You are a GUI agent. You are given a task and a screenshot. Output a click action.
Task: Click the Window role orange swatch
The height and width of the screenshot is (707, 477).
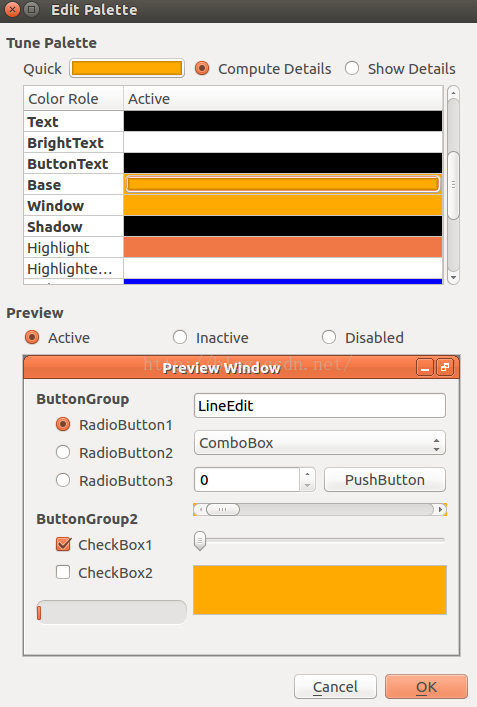tap(283, 205)
